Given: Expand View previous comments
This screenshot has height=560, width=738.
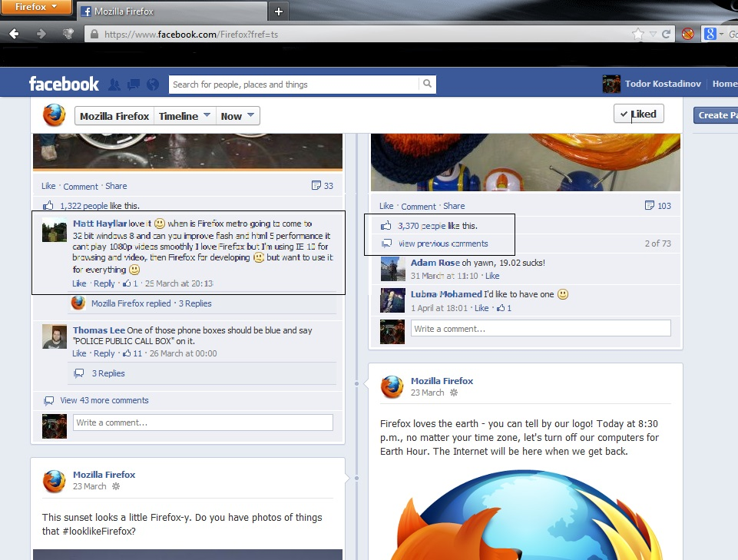Looking at the screenshot, I should click(443, 244).
